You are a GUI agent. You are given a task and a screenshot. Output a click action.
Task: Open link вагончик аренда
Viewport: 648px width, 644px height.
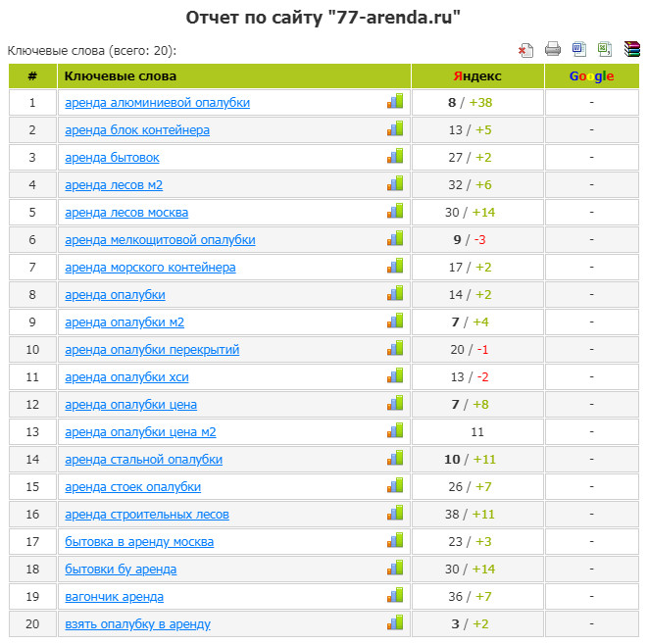point(114,597)
